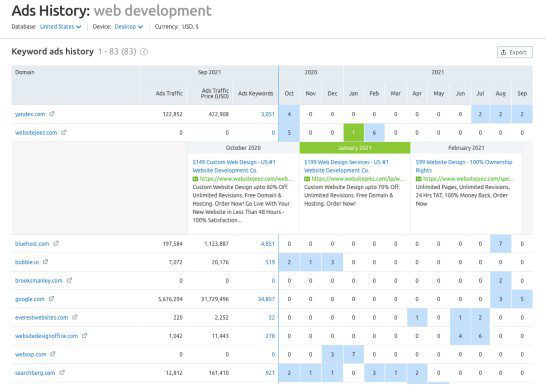The width and height of the screenshot is (546, 385).
Task: Click info icon beside Keyword ads history
Action: coord(144,52)
